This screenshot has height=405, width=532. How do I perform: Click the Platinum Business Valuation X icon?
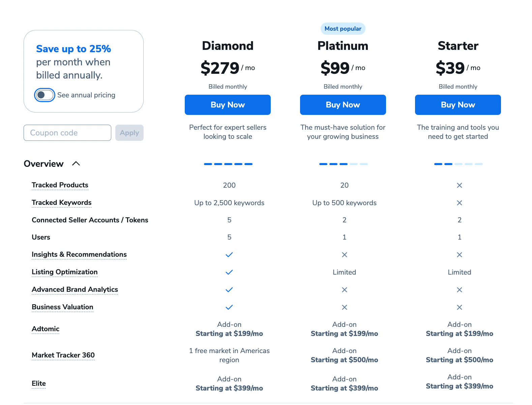(x=344, y=307)
